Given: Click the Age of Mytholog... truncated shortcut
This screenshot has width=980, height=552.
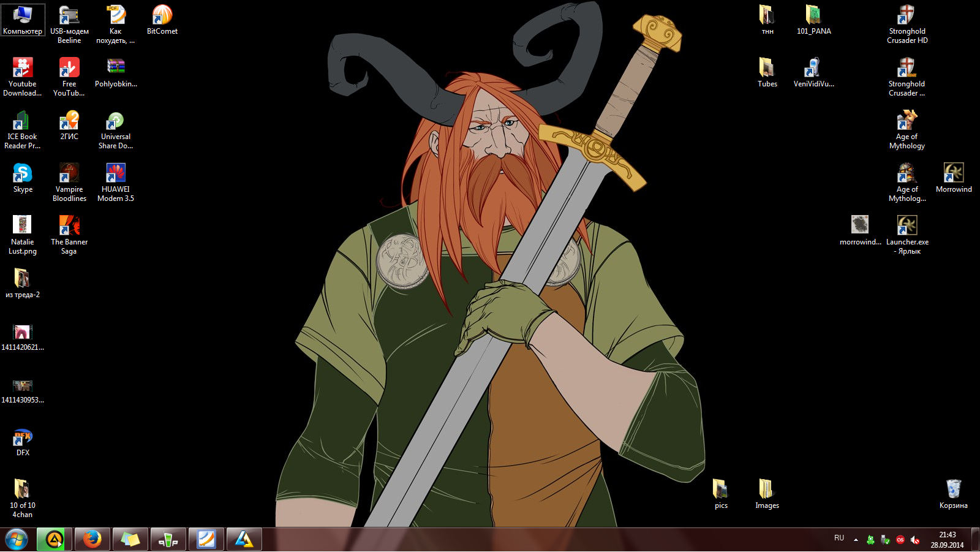Looking at the screenshot, I should tap(907, 183).
